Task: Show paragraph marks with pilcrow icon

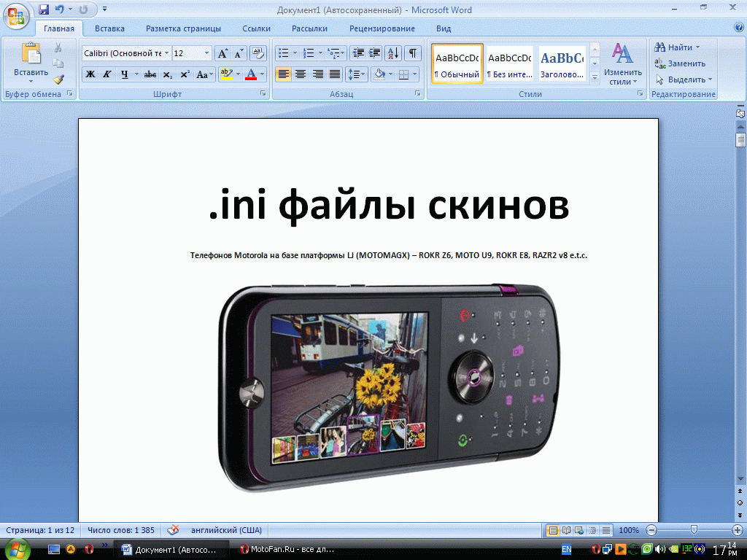Action: click(413, 53)
